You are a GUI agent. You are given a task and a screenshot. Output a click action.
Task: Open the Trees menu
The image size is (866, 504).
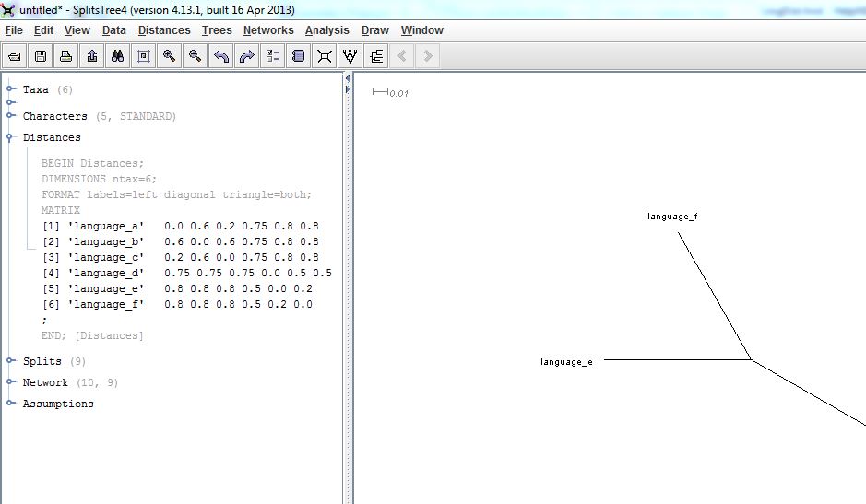click(217, 30)
